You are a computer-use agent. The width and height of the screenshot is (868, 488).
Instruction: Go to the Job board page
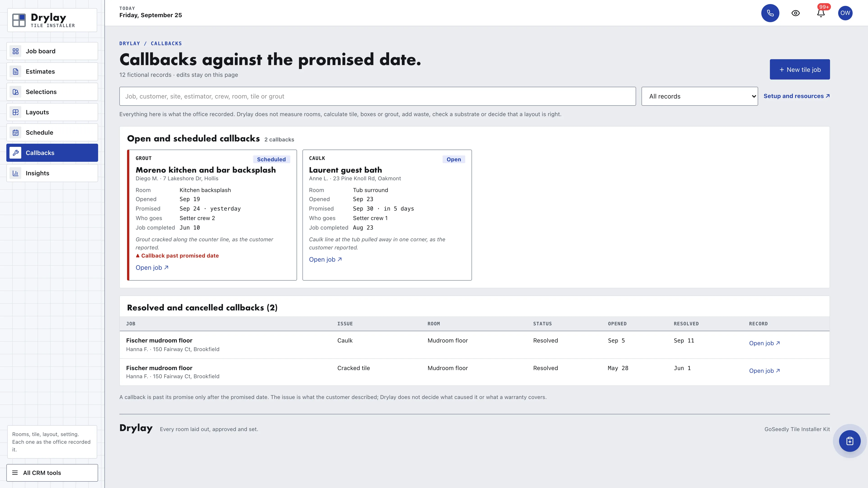coord(52,51)
